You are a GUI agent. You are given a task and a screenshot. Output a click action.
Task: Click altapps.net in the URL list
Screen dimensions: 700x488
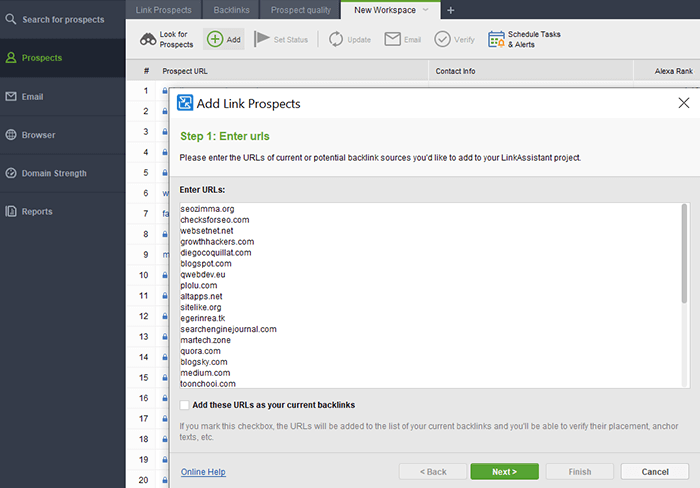201,296
